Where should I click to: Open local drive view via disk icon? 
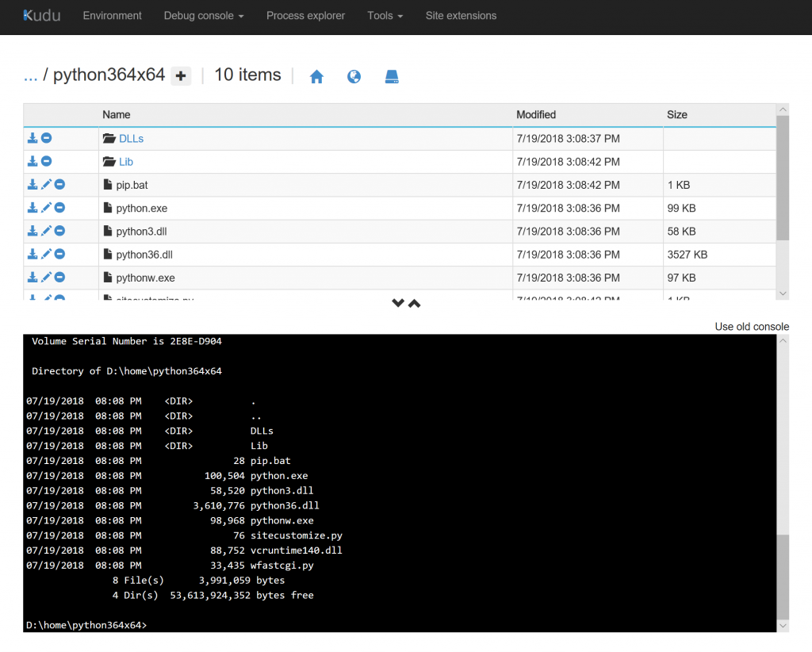pyautogui.click(x=392, y=76)
